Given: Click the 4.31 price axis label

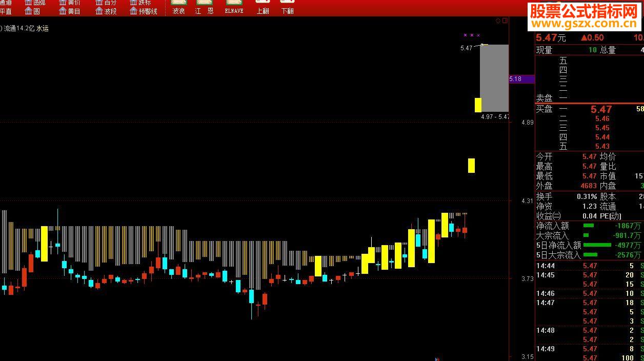Looking at the screenshot, I should click(527, 201).
